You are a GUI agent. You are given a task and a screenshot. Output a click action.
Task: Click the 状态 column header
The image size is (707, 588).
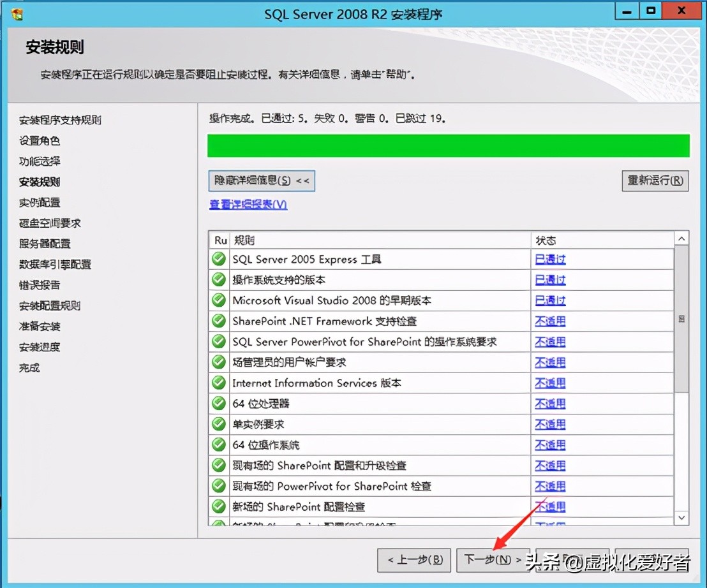coord(602,240)
